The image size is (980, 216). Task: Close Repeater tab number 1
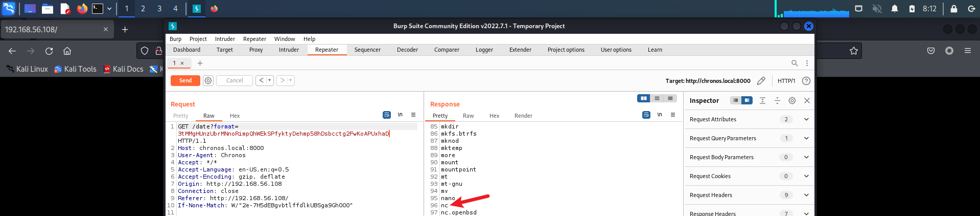point(182,63)
